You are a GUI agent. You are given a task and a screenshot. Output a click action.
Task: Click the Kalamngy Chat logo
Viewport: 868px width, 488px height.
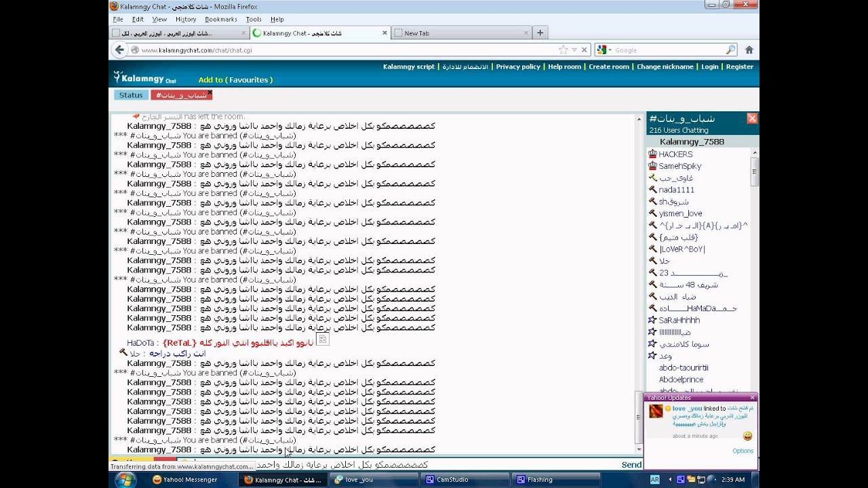(144, 78)
